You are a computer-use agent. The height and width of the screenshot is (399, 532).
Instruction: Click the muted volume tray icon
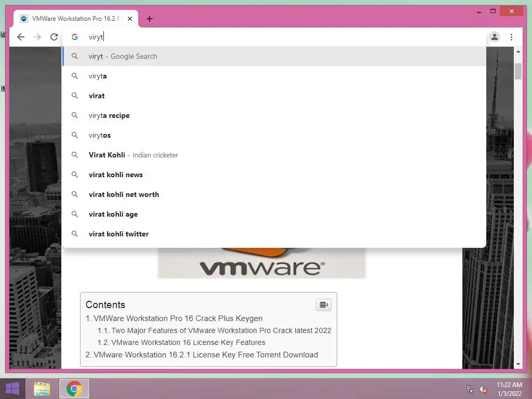[483, 389]
